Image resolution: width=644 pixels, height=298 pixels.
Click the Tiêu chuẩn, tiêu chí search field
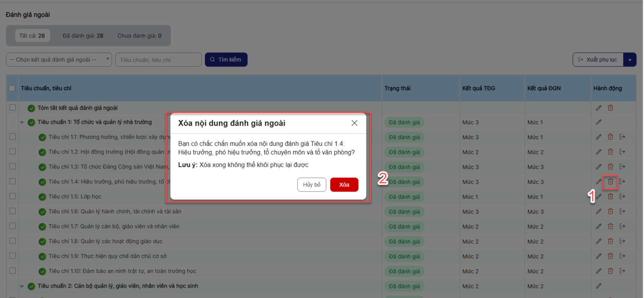[158, 60]
